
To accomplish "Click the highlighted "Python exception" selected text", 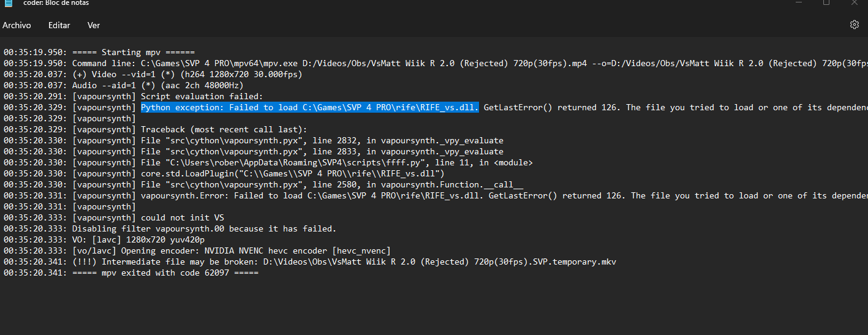I will pos(310,107).
